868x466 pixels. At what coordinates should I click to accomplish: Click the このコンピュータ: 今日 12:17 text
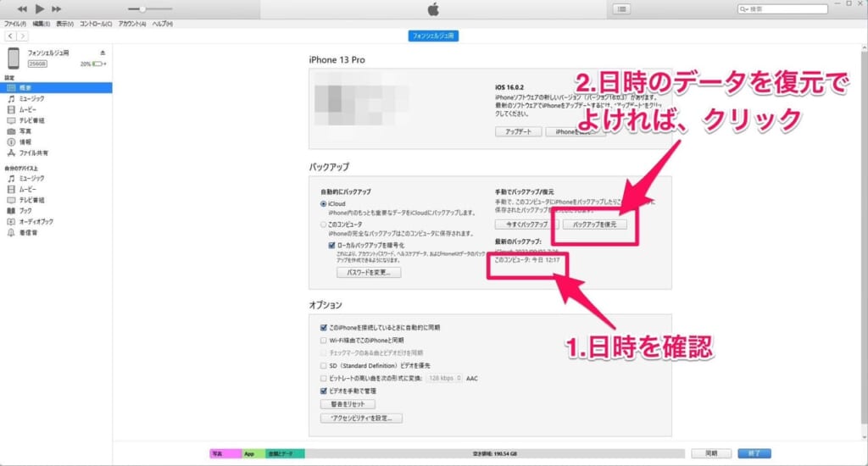pos(527,260)
